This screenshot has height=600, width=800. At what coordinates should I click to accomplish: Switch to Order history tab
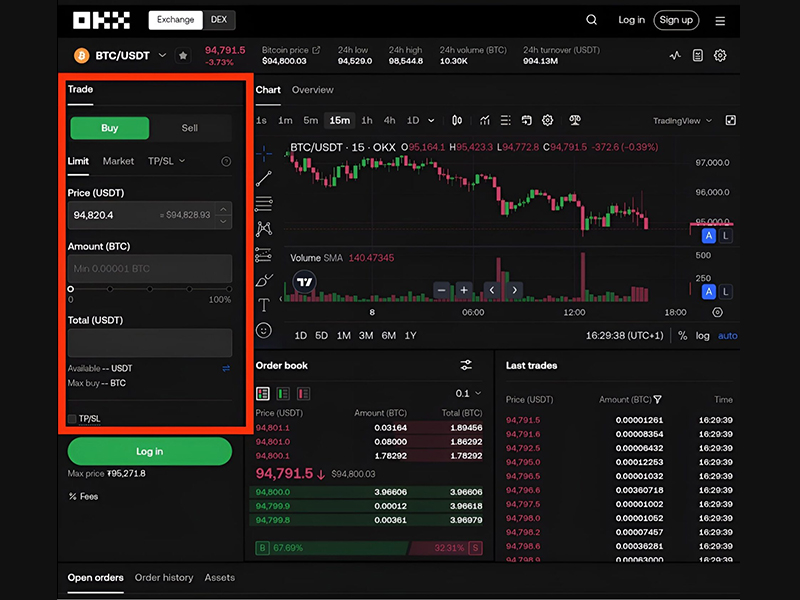[164, 578]
